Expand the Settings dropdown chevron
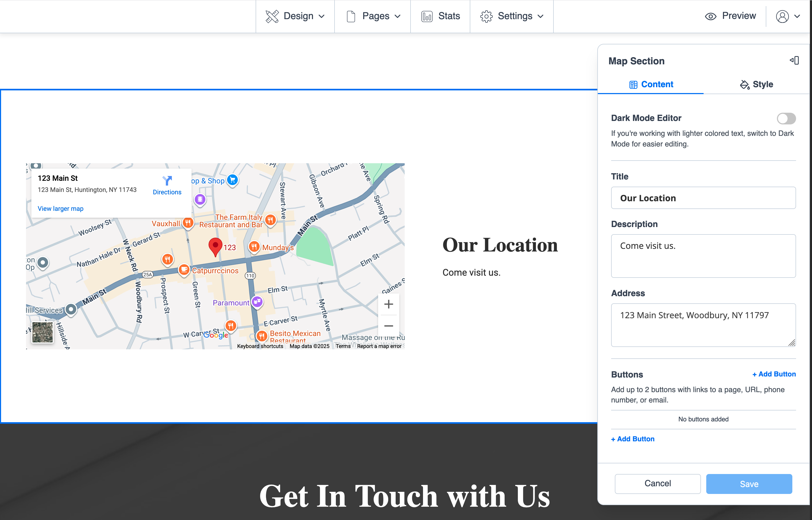Viewport: 812px width, 520px height. coord(540,16)
